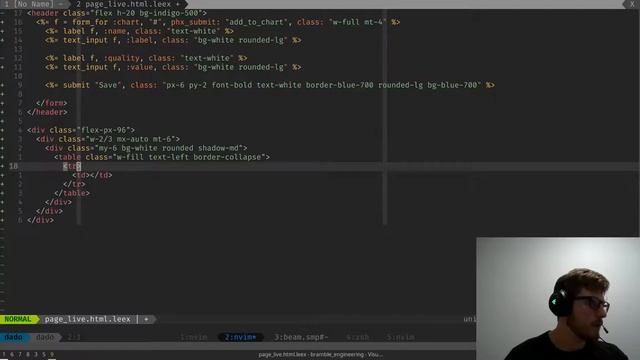
Task: Select the active tmux window 2:nvim*
Action: [x=240, y=337]
